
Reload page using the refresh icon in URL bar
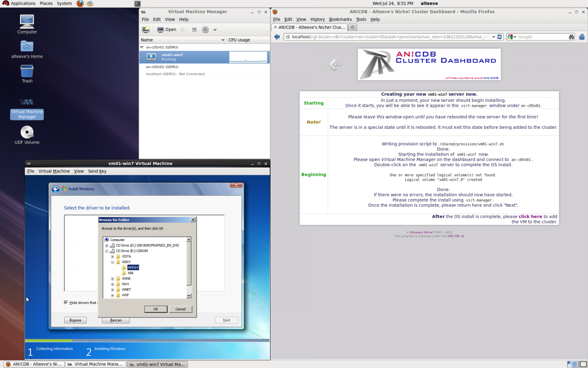pyautogui.click(x=499, y=37)
